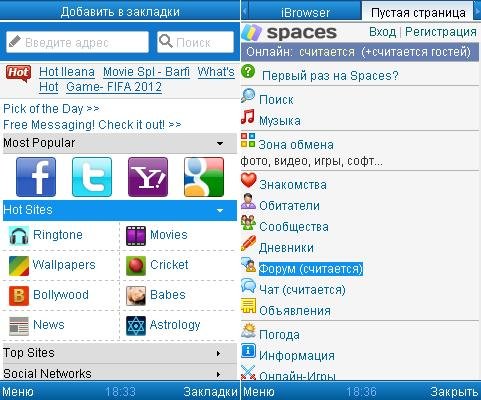Open highlighted Форум (считается) link
481x400 pixels.
pyautogui.click(x=311, y=269)
